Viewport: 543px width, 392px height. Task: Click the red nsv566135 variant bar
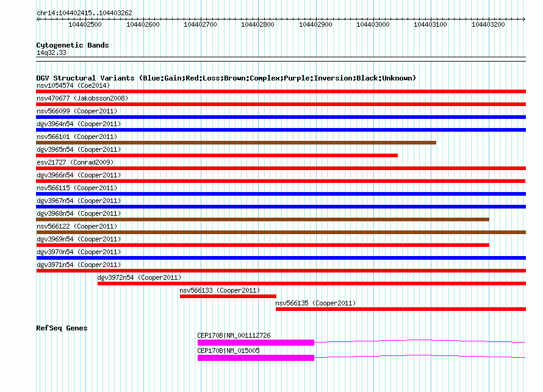click(401, 309)
